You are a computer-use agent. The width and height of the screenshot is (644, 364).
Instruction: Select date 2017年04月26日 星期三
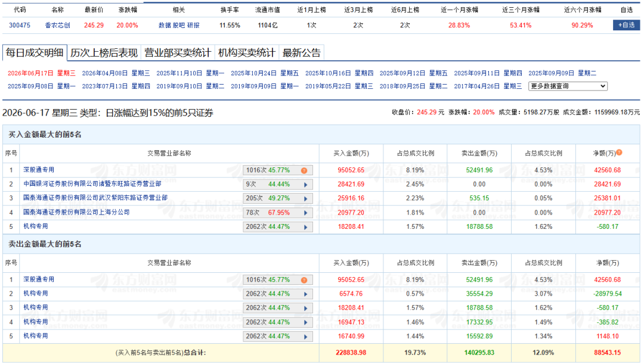pyautogui.click(x=488, y=86)
